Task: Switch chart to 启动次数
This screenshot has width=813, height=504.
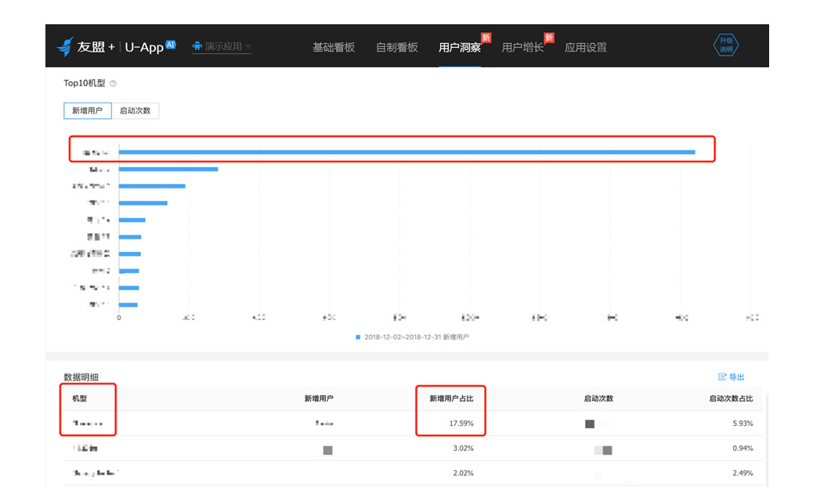Action: (135, 110)
